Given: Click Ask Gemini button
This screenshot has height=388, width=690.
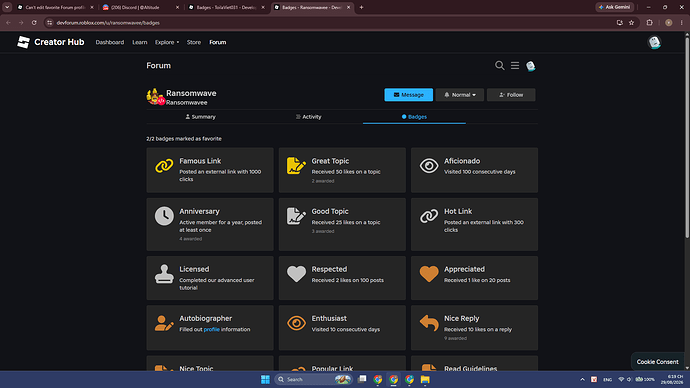Looking at the screenshot, I should (x=615, y=7).
